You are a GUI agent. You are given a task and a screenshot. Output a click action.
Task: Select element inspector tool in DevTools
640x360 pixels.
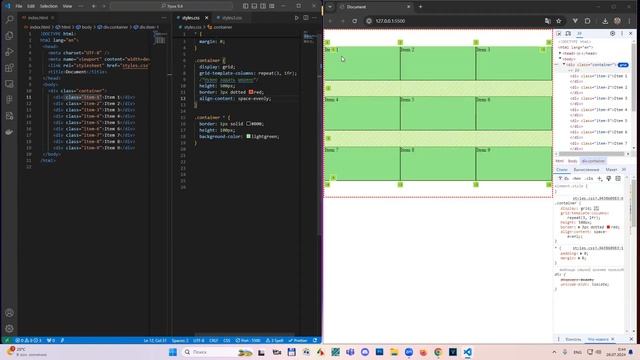559,33
